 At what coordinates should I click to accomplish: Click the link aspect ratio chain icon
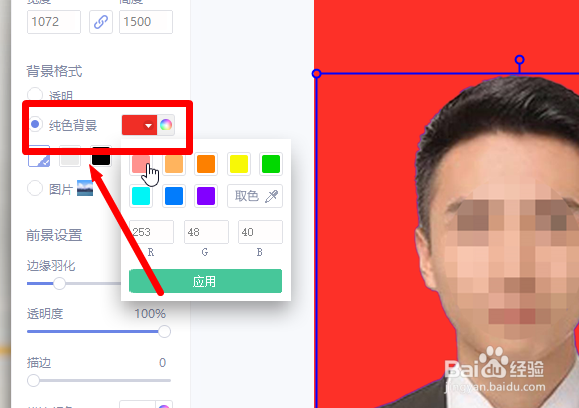click(x=101, y=22)
